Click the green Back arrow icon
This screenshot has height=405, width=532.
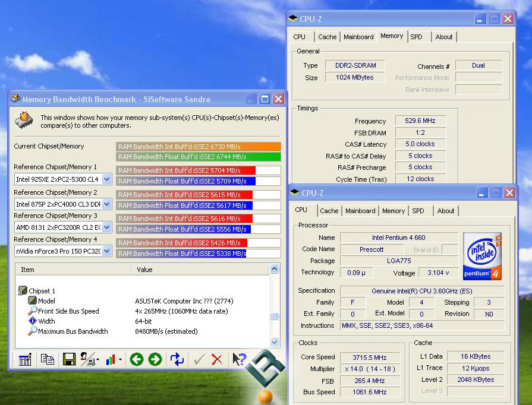click(x=136, y=359)
